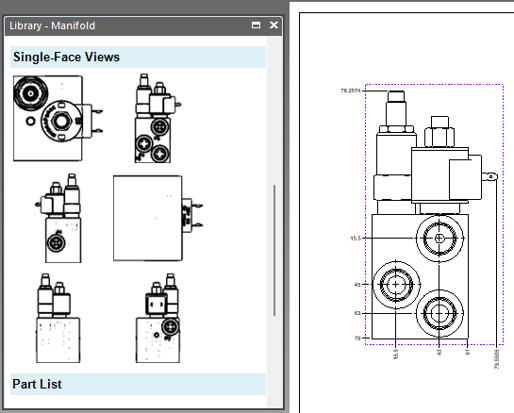Screen dimensions: 514x413
Task: Select the three-port face view thumbnail
Action: pos(158,118)
